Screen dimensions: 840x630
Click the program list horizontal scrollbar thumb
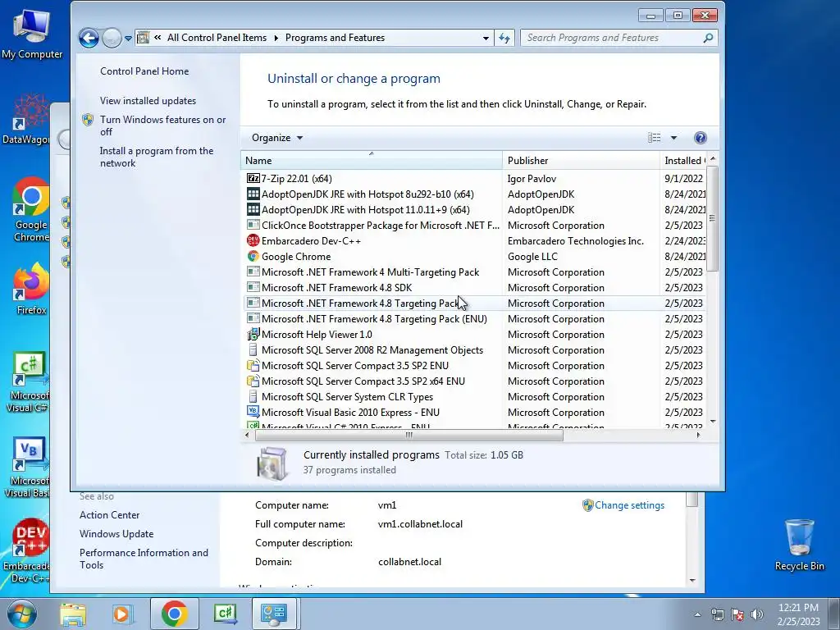pyautogui.click(x=409, y=435)
